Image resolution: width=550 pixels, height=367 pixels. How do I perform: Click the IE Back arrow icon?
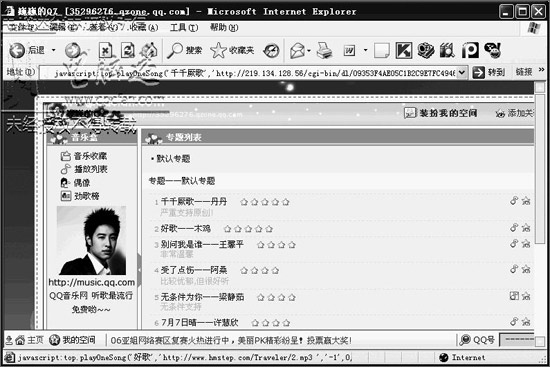[17, 51]
